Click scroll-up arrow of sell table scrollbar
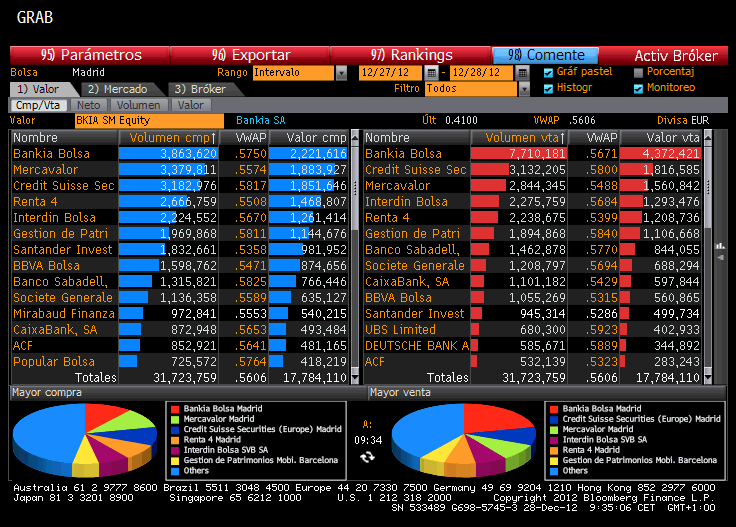 tap(708, 137)
